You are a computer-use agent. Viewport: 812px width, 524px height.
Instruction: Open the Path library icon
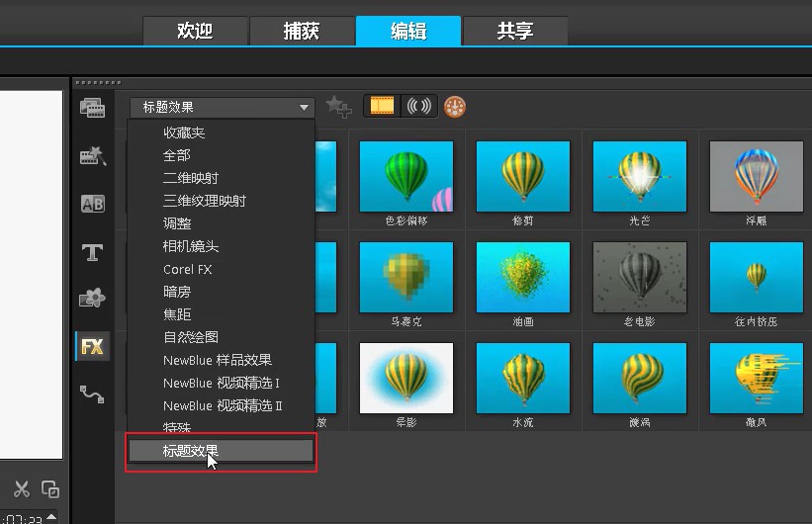point(92,393)
